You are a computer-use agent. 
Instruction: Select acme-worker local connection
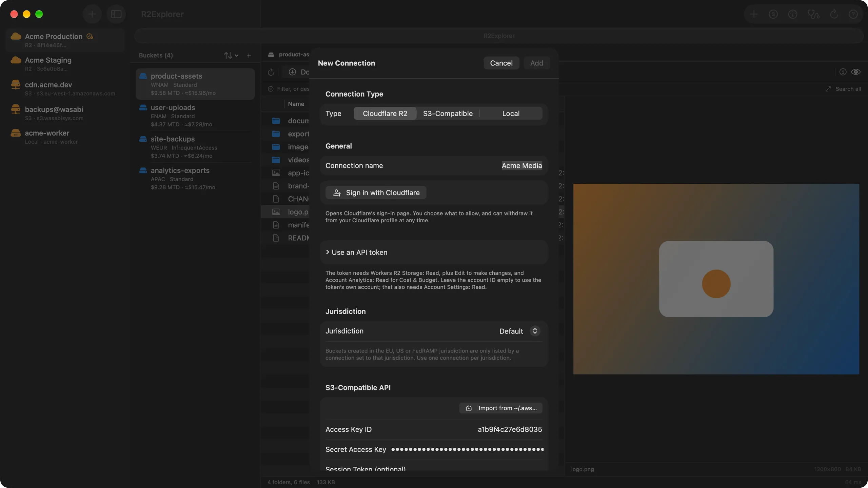65,137
